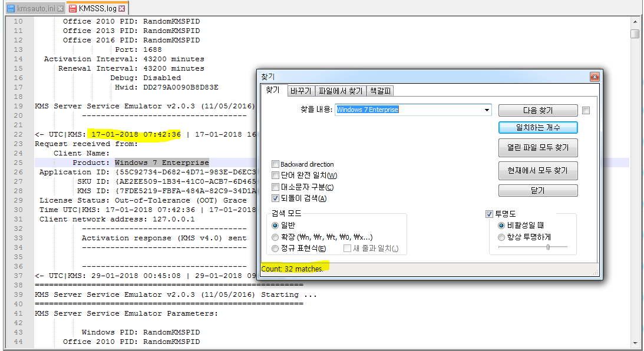Click the editor scroll down arrow
This screenshot has width=644, height=351.
point(635,343)
